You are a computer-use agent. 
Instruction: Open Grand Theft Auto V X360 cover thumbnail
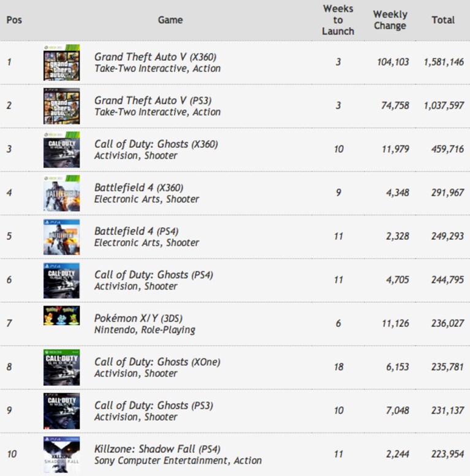61,63
